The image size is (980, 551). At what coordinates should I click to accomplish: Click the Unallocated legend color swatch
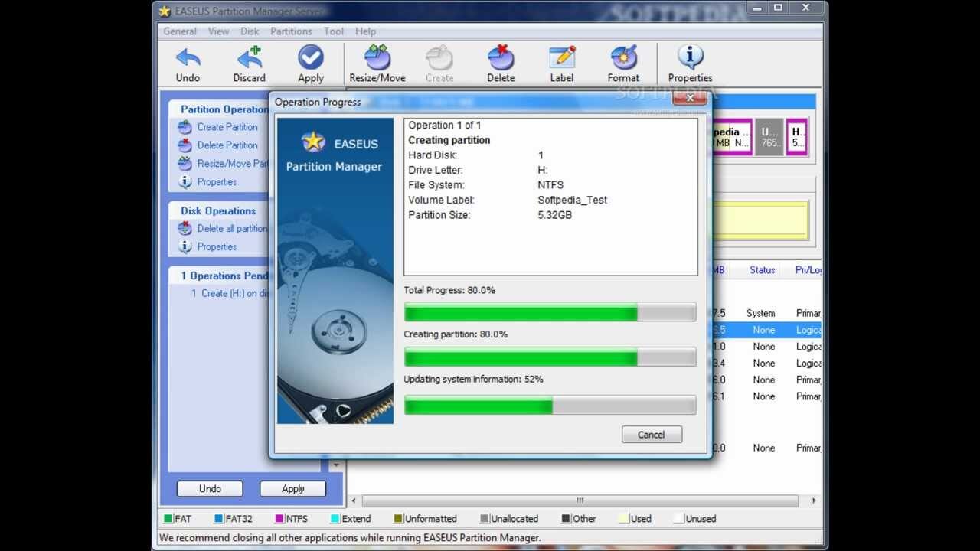tap(484, 519)
